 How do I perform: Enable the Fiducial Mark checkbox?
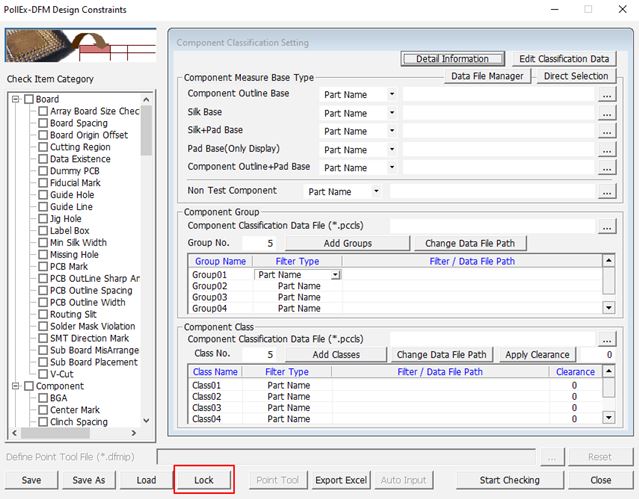pyautogui.click(x=43, y=183)
